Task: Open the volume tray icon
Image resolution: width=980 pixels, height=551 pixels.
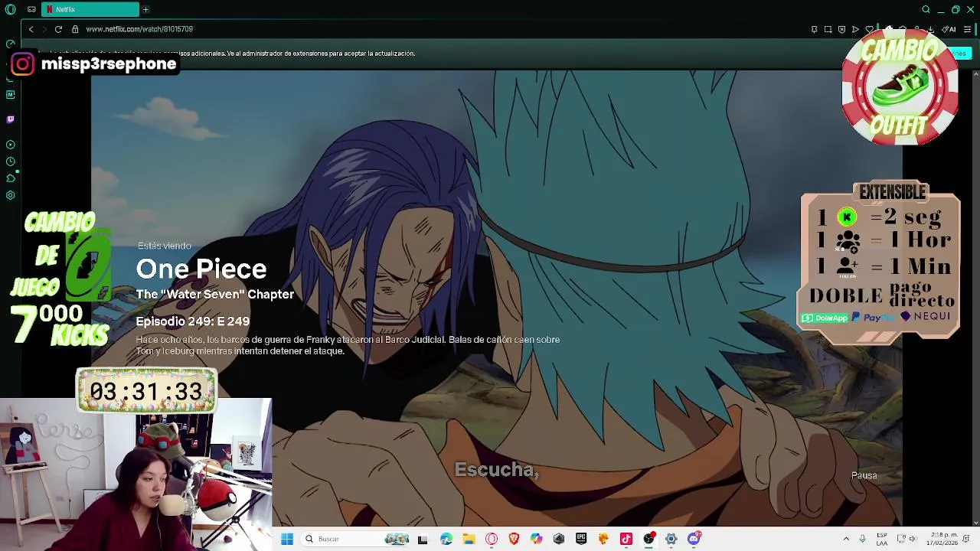Action: click(913, 539)
